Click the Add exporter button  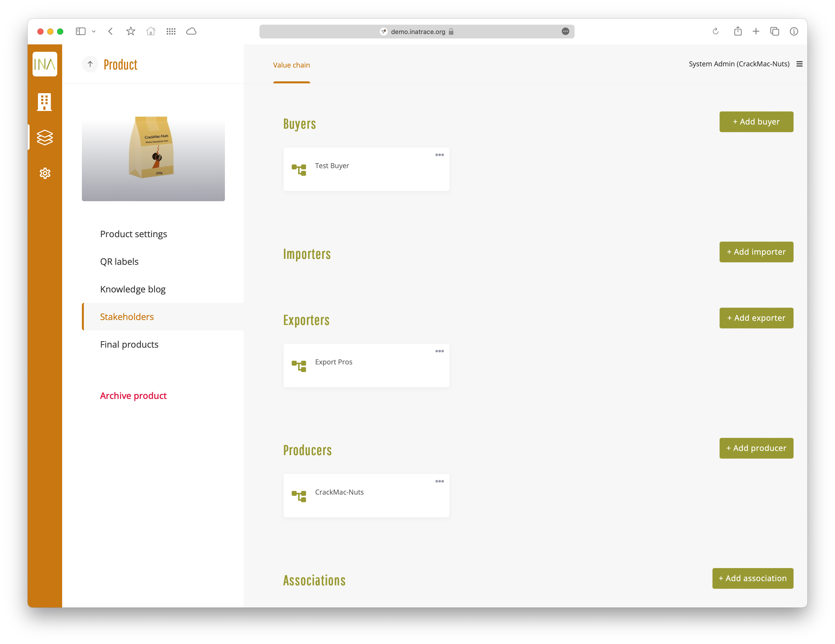[756, 318]
